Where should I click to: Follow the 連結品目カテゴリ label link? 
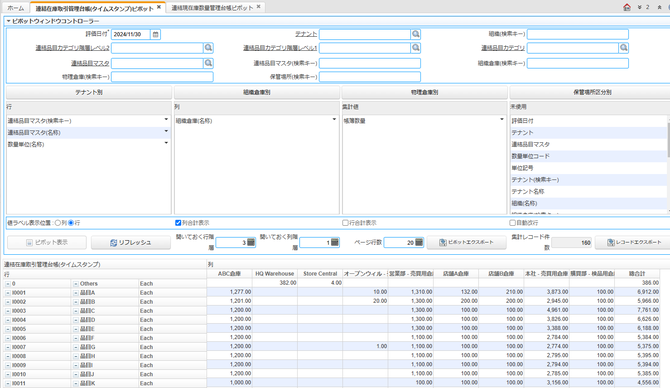tap(503, 48)
